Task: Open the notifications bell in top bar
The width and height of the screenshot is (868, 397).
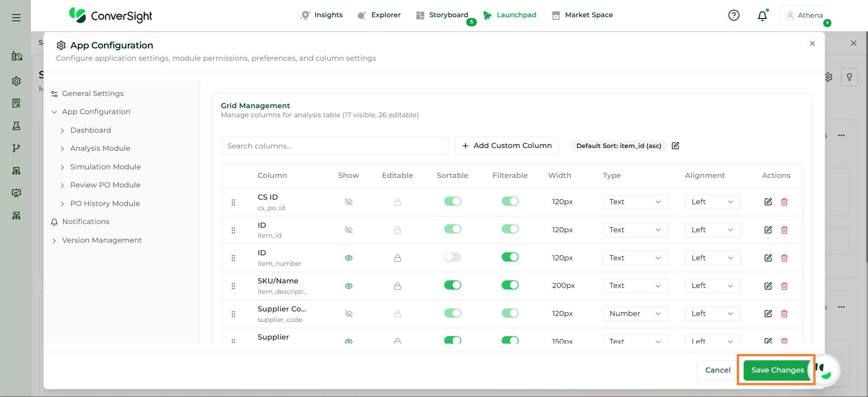Action: coord(762,16)
